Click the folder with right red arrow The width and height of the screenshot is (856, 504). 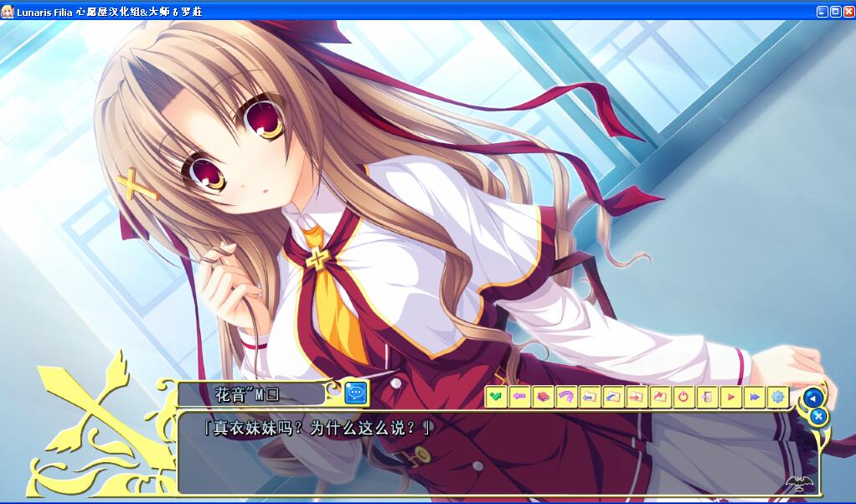pyautogui.click(x=637, y=396)
